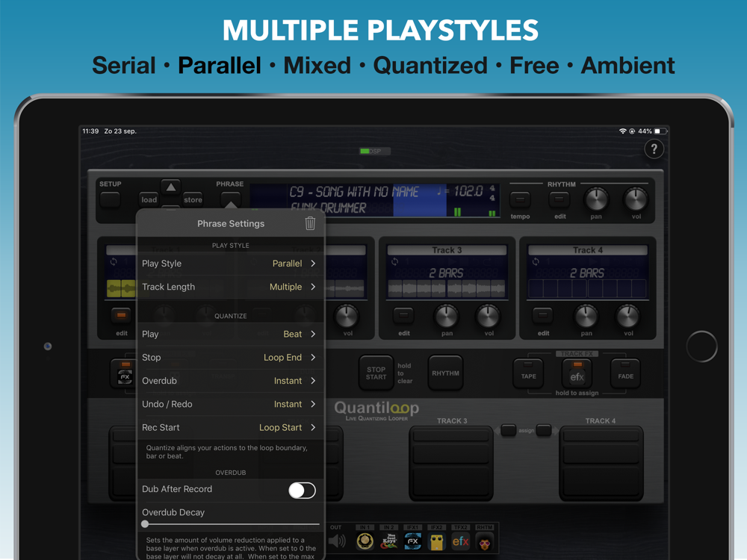Delete phrase using trash icon
The image size is (747, 560).
310,223
